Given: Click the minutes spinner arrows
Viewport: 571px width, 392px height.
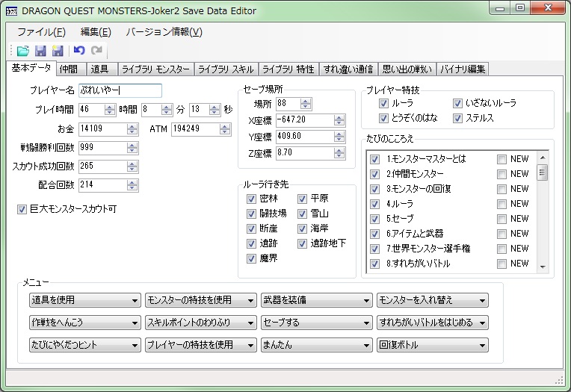Looking at the screenshot, I should [x=167, y=110].
